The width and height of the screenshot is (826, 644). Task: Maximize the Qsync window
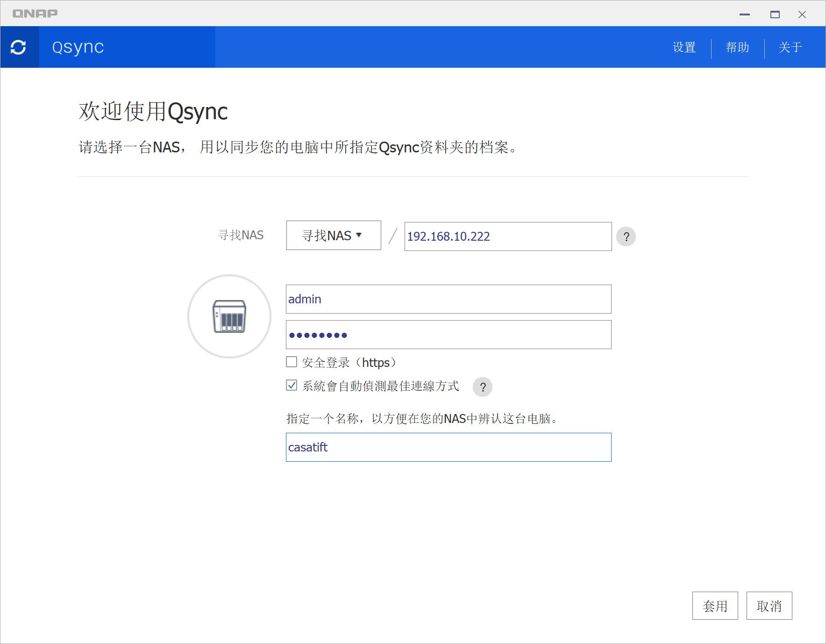[775, 14]
